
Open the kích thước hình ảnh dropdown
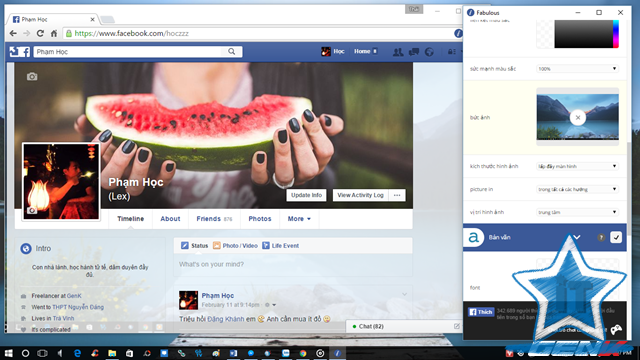click(x=577, y=166)
